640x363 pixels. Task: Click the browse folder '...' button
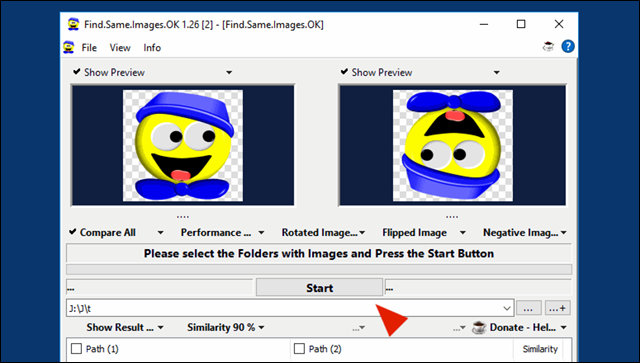click(x=529, y=308)
